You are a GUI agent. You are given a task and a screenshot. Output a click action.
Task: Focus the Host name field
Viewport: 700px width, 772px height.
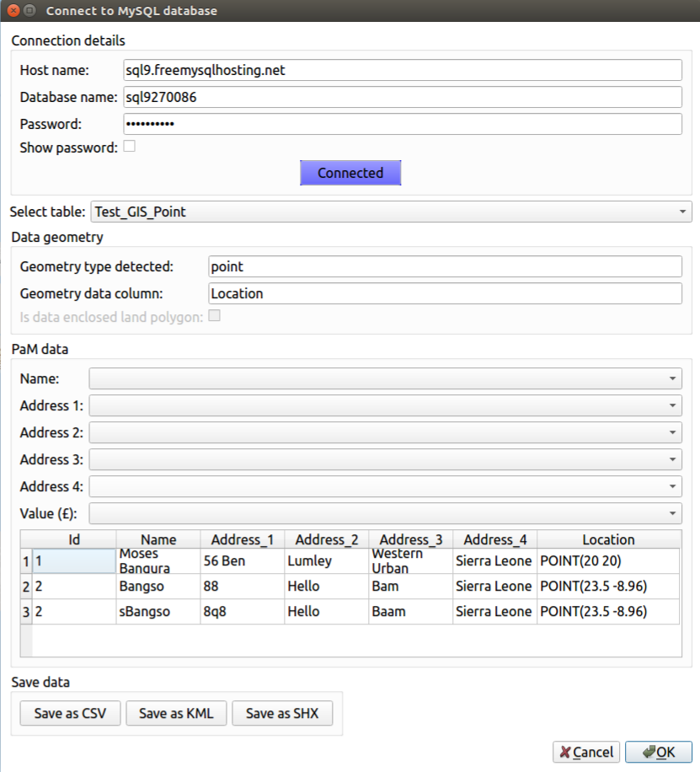coord(403,70)
